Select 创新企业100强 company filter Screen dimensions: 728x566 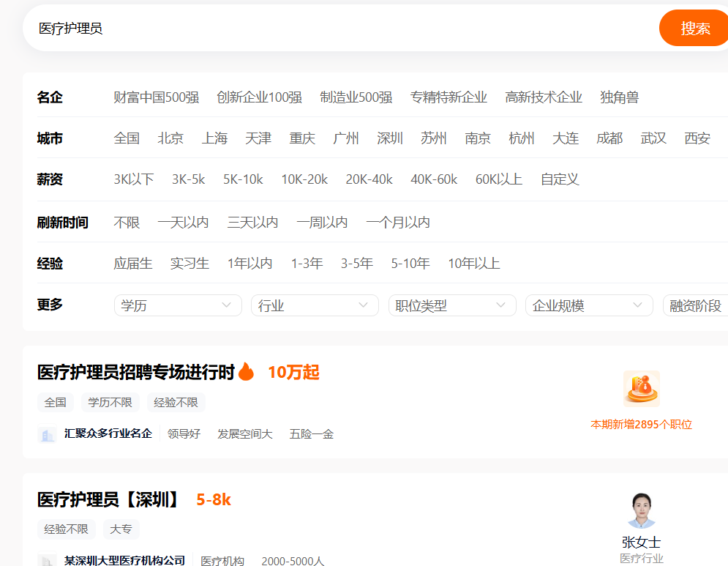coord(259,97)
